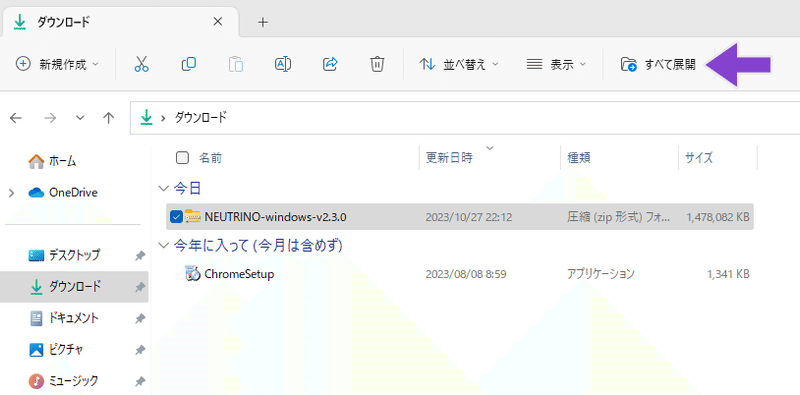Click the 1,478,082 KB size cell
The height and width of the screenshot is (395, 800).
718,217
